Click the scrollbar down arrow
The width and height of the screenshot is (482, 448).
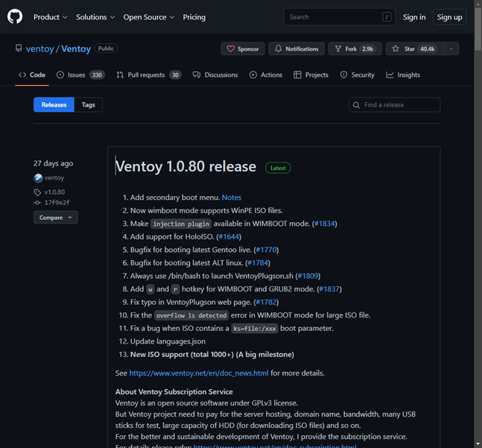478,444
